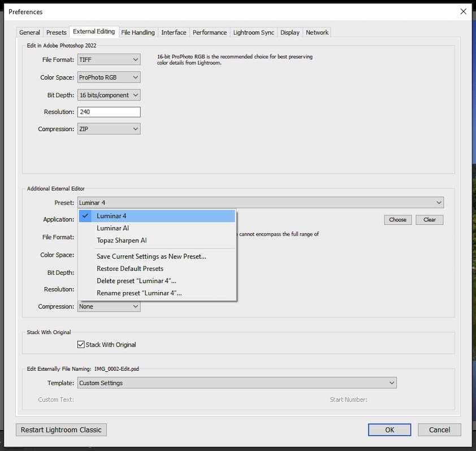476x451 pixels.
Task: Open the Presets tab
Action: [x=56, y=32]
